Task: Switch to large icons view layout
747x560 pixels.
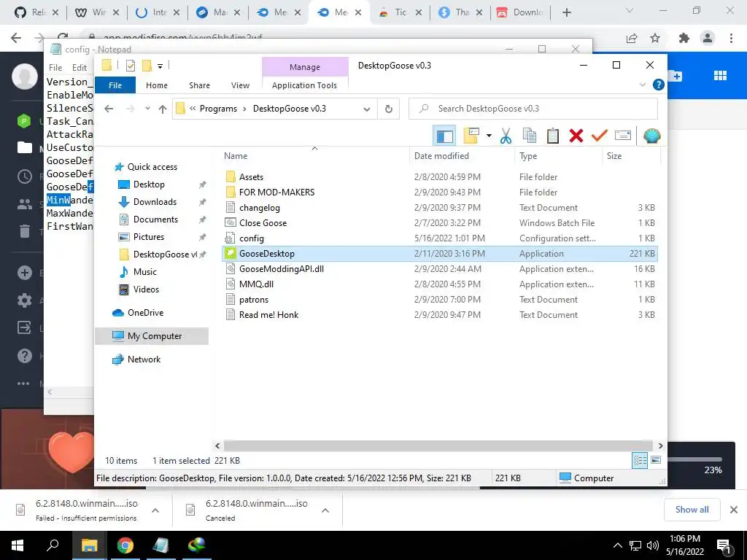Action: point(656,460)
